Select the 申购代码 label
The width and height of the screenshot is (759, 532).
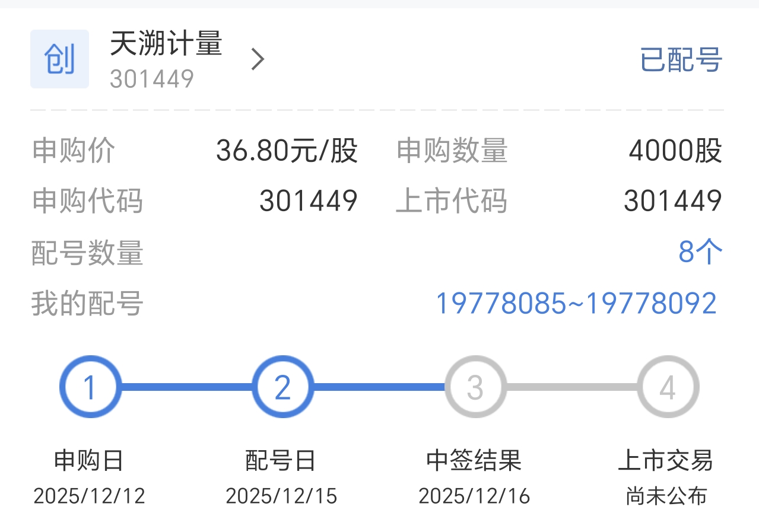pos(87,201)
